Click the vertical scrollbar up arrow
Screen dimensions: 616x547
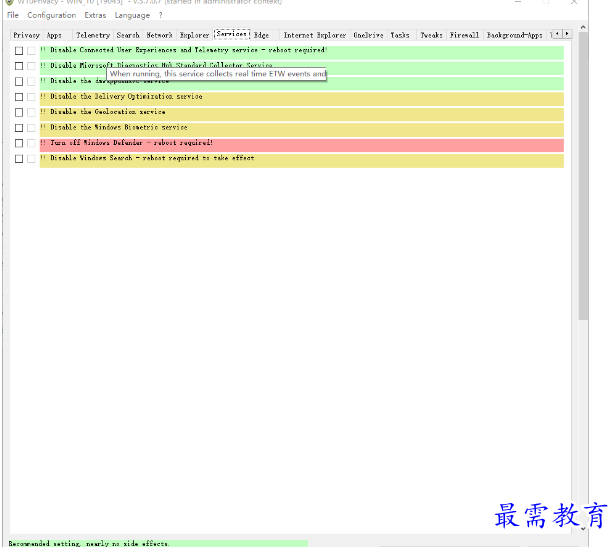[x=583, y=27]
